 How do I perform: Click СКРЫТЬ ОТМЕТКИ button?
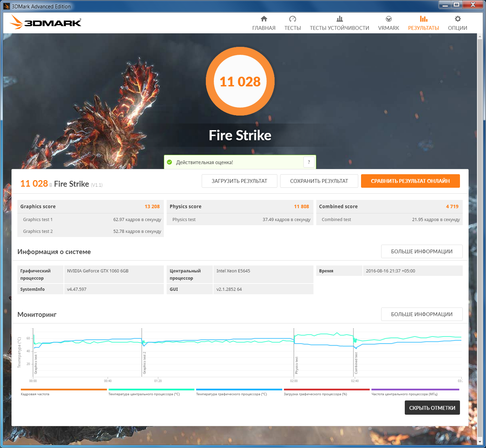[x=432, y=408]
